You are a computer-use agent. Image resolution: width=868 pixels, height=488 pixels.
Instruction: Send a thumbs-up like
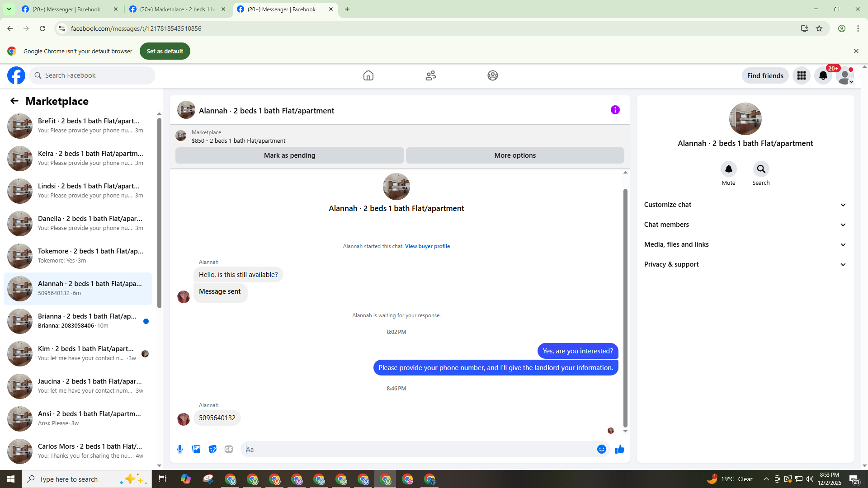[620, 449]
